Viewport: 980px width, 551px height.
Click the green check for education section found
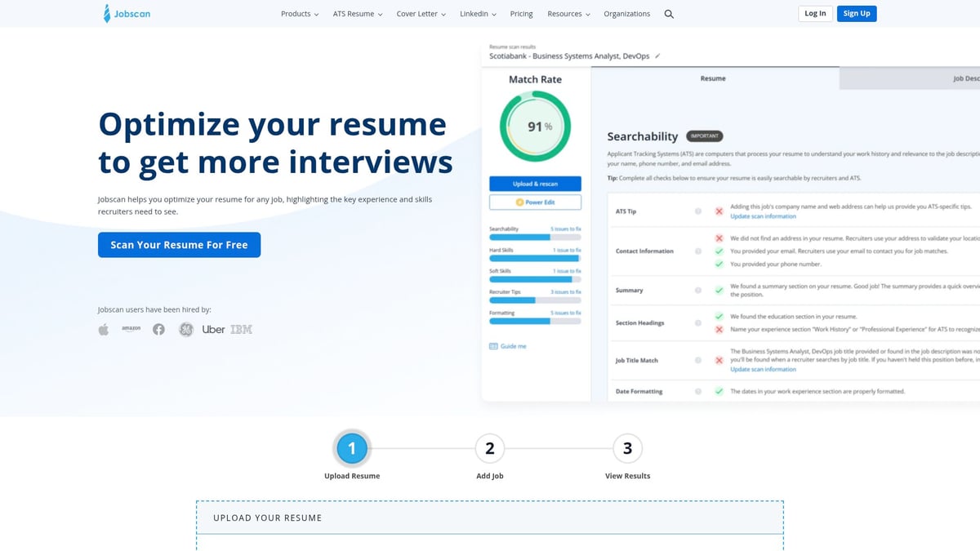(x=719, y=316)
